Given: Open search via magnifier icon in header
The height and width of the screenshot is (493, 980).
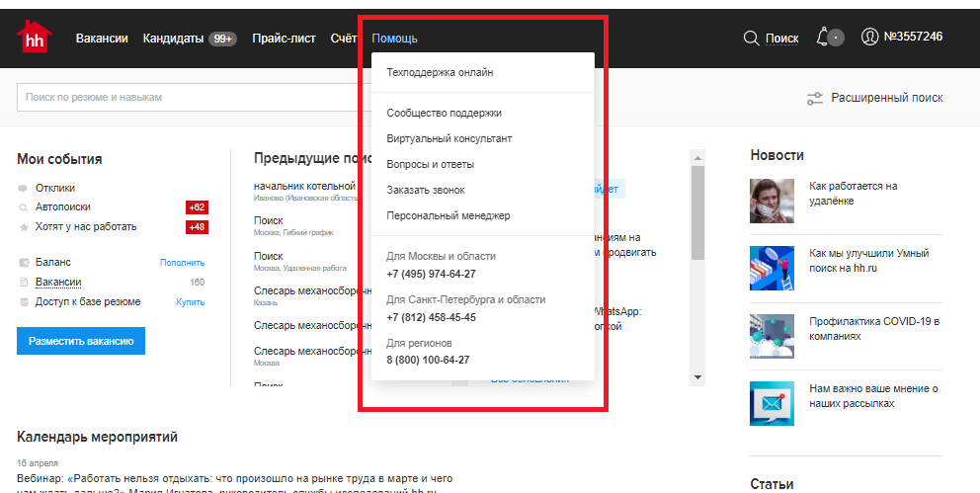Looking at the screenshot, I should tap(751, 39).
